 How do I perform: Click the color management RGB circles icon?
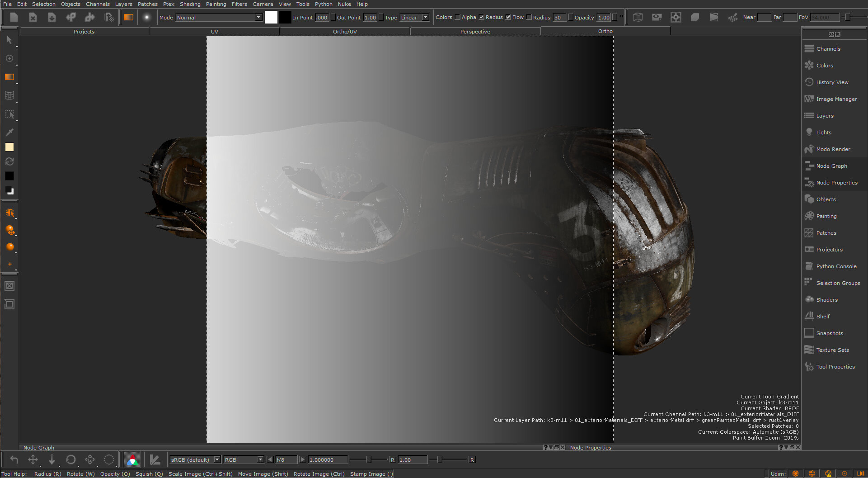(132, 460)
